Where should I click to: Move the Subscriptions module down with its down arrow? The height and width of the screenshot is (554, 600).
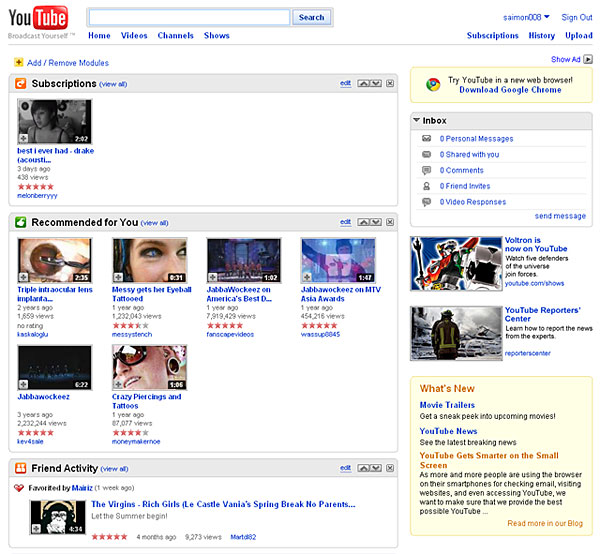pyautogui.click(x=376, y=83)
